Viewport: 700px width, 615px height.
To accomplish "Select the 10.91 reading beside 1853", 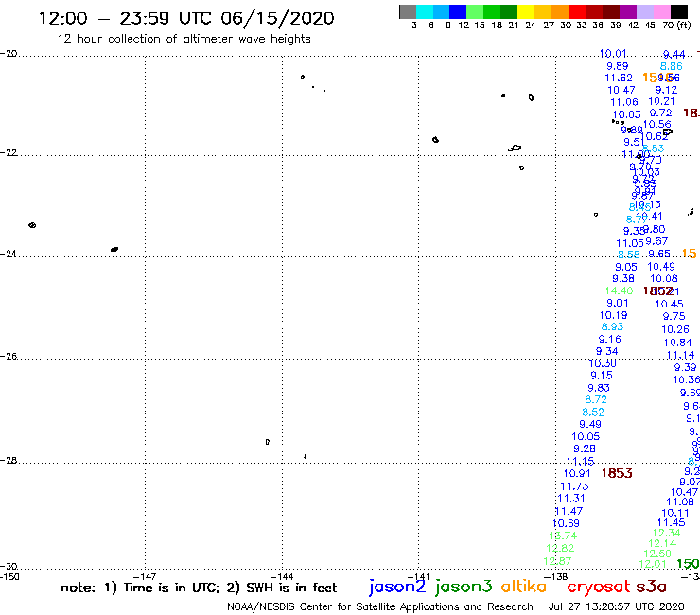I will point(577,473).
